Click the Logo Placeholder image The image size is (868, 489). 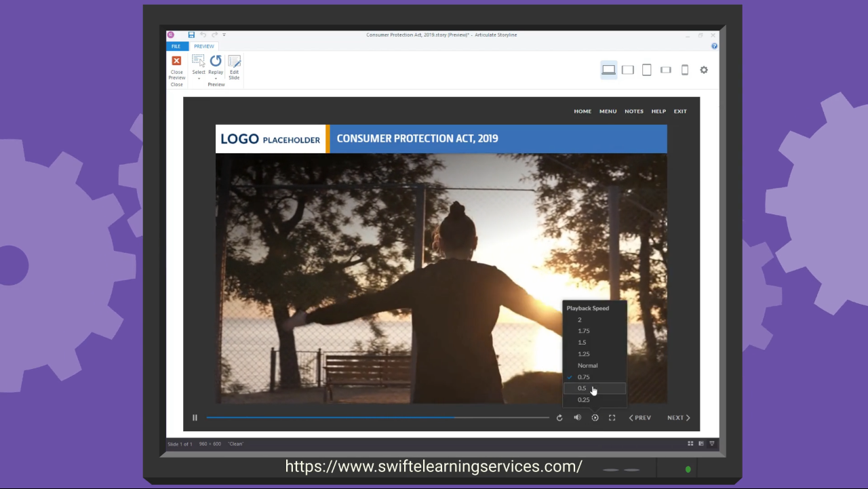click(271, 139)
